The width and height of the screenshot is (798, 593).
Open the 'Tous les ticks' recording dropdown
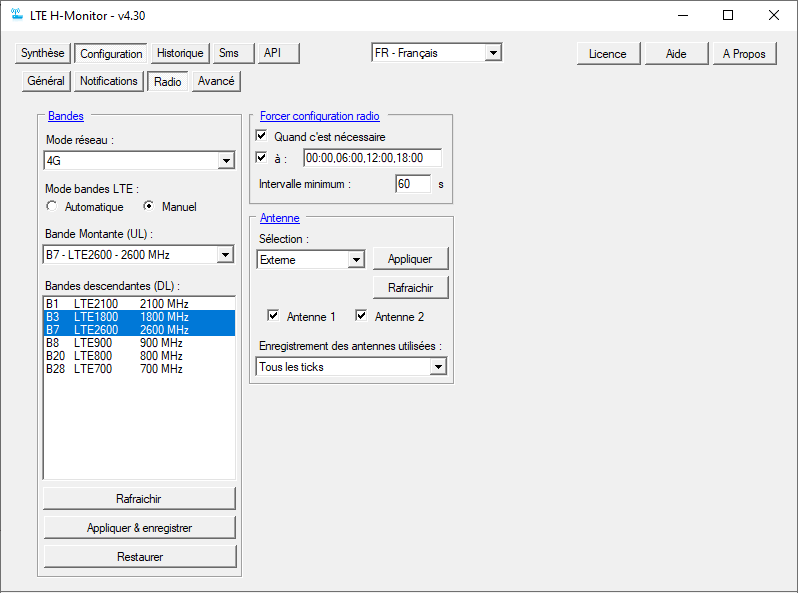[x=437, y=367]
